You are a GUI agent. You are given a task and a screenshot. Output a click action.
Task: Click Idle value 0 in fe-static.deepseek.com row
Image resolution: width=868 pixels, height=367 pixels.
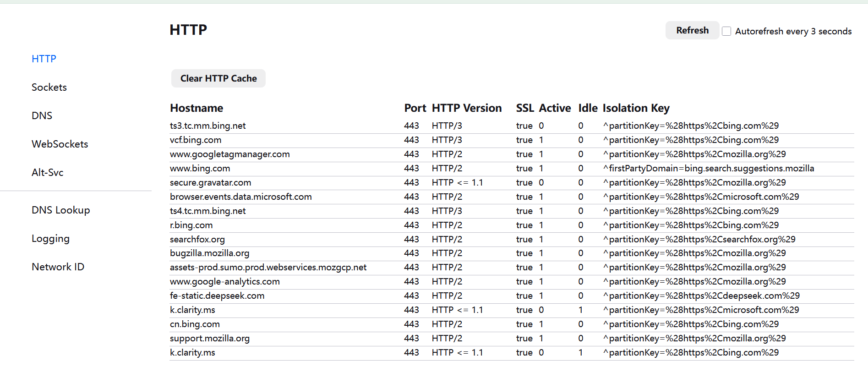581,296
